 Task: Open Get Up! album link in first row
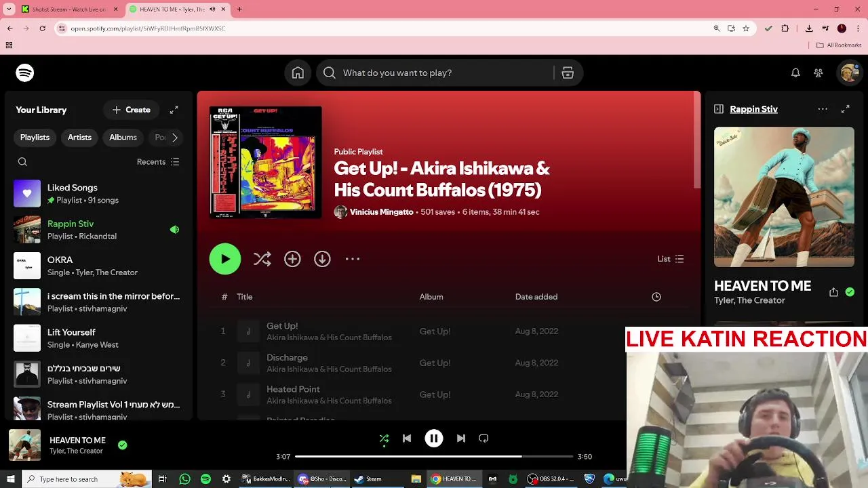click(435, 331)
